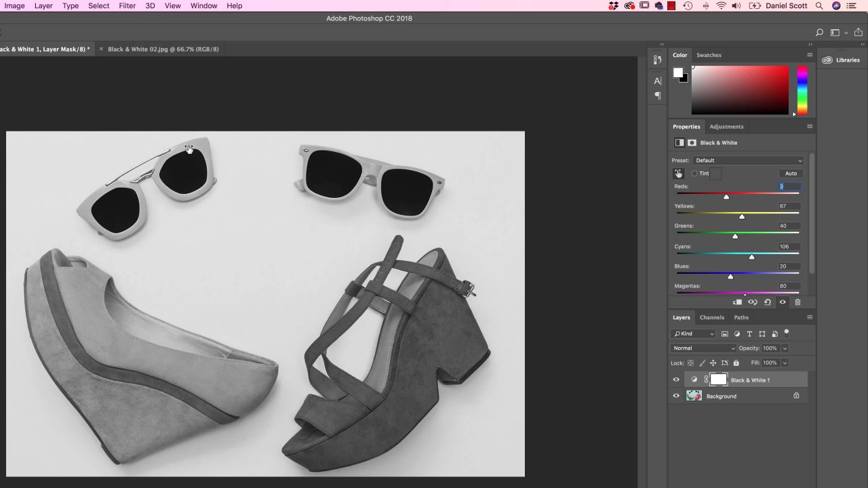Click the Yellows slider handle
The image size is (868, 488).
coord(742,216)
